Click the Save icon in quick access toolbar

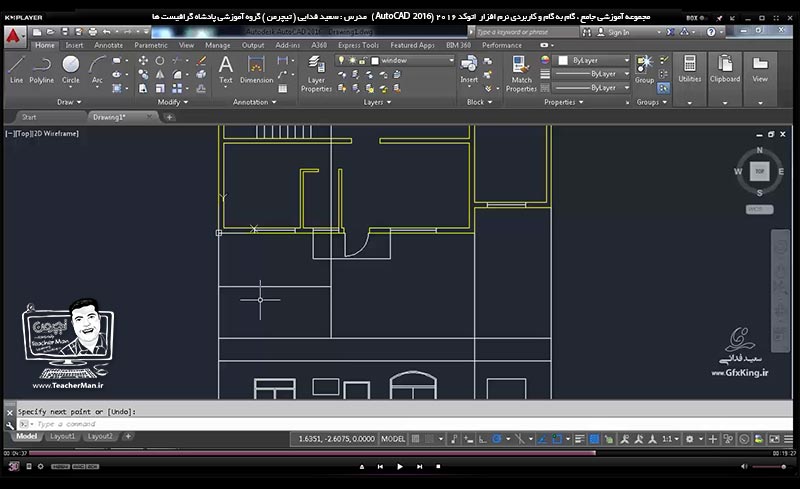[65, 32]
